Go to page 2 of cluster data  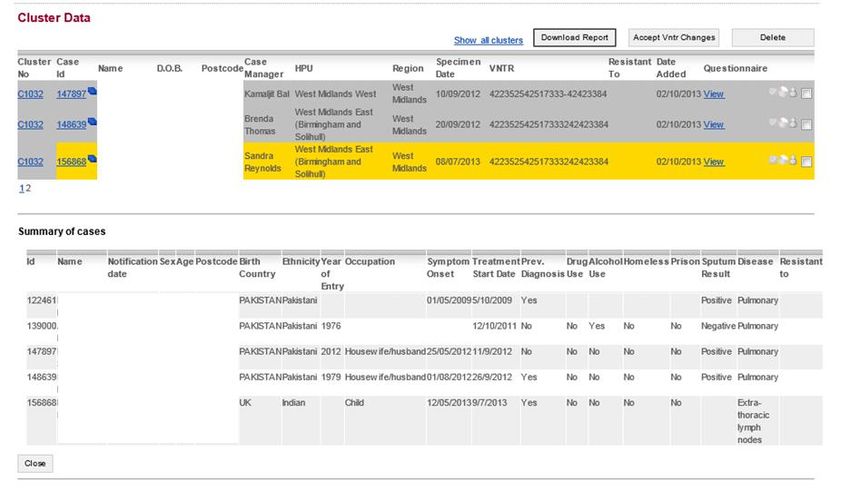coord(28,188)
